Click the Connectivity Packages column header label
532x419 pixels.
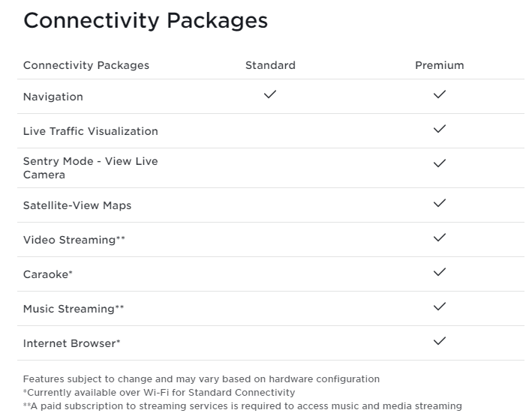86,65
